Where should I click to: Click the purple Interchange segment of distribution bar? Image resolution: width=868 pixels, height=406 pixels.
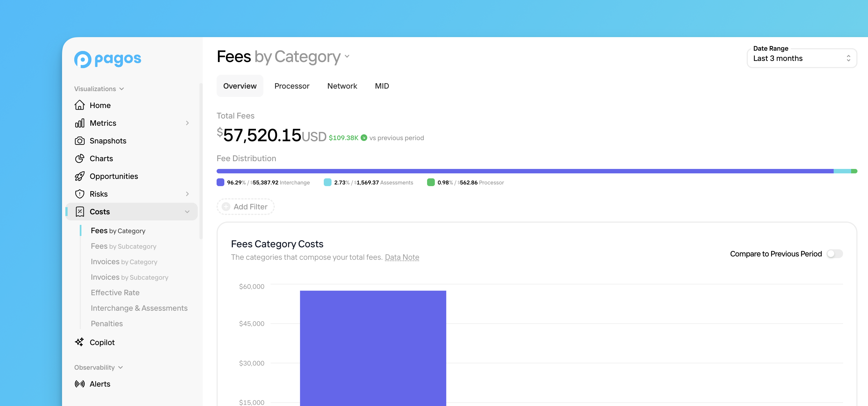pos(525,171)
